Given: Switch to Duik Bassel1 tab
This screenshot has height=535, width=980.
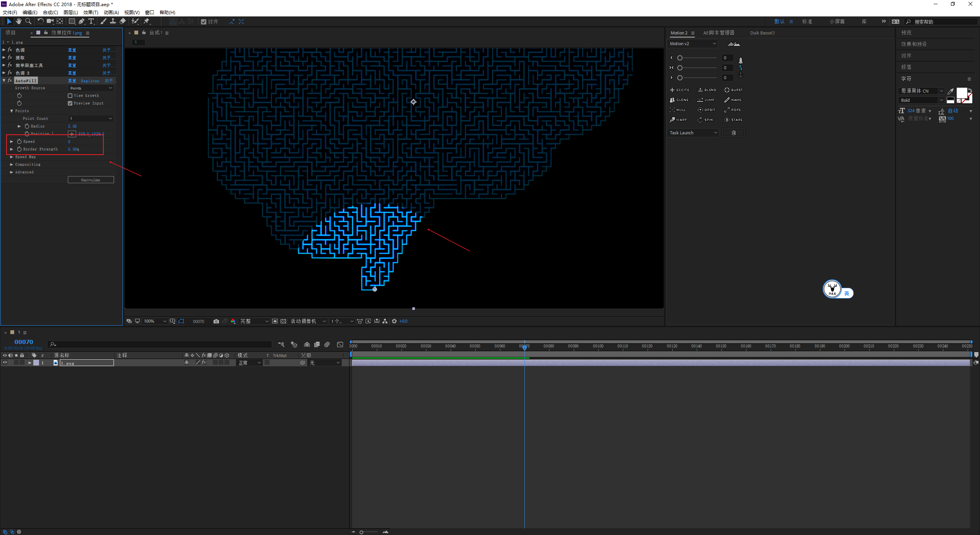Looking at the screenshot, I should pos(762,33).
